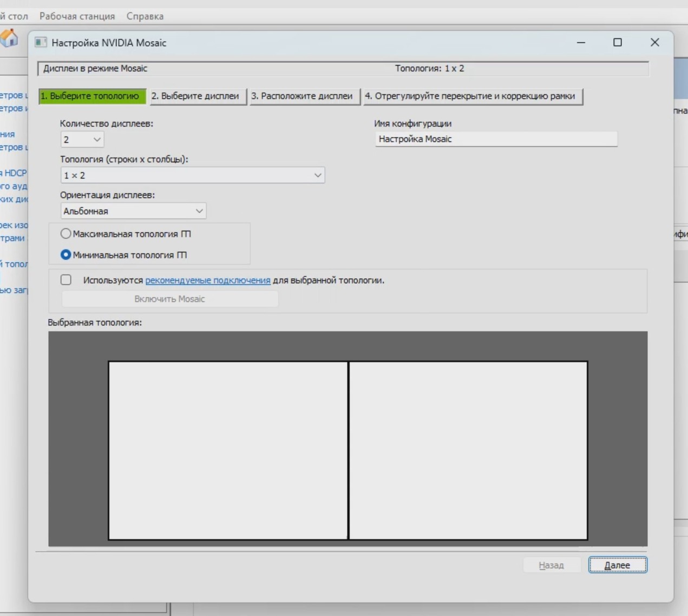Click the Имя конфигурации text field

pyautogui.click(x=496, y=139)
